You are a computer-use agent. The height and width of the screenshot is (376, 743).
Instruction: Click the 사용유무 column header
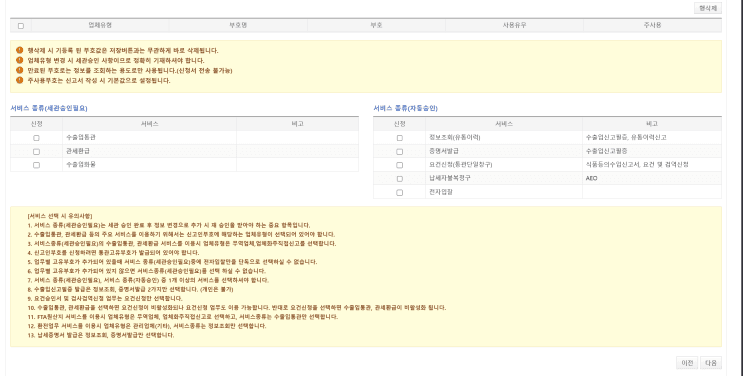pyautogui.click(x=514, y=26)
